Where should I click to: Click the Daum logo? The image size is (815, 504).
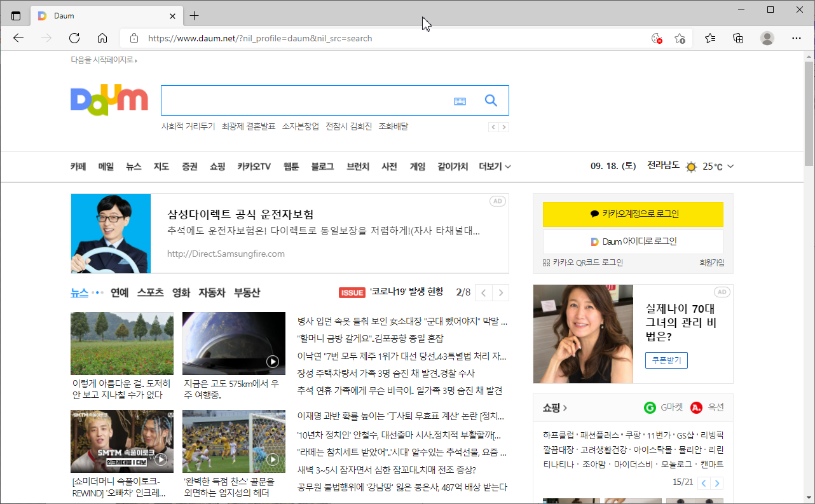(x=109, y=101)
